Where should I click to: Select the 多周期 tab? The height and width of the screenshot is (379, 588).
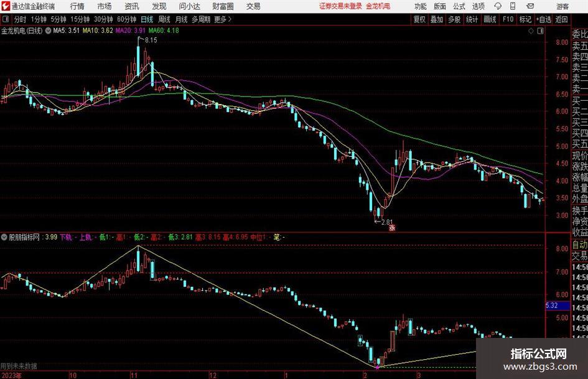point(200,19)
